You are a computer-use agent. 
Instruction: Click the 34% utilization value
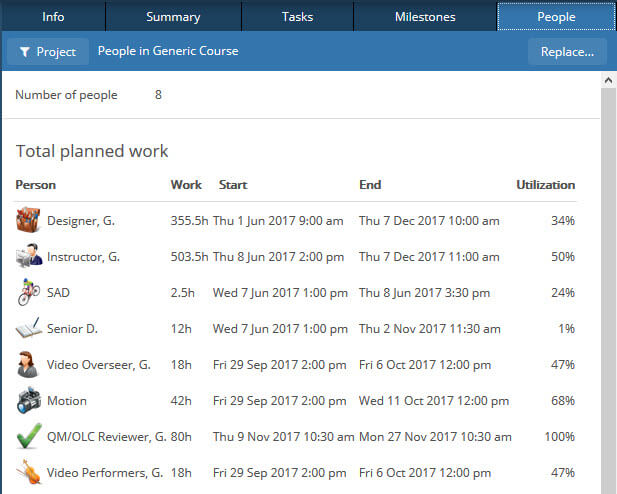coord(563,221)
